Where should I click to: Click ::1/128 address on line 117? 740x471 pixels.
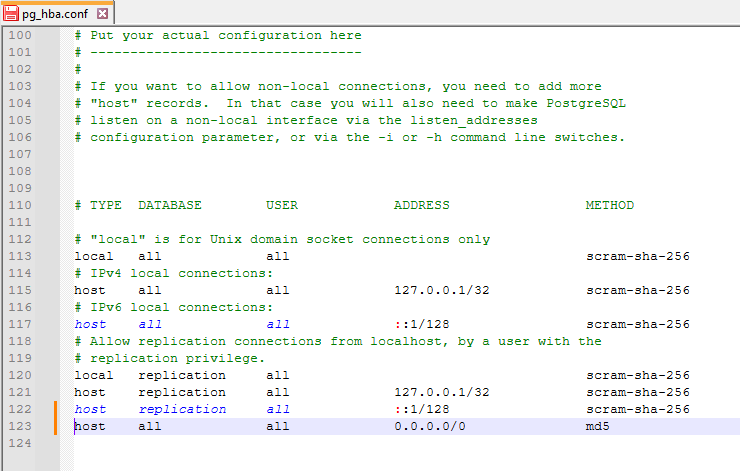(x=422, y=324)
